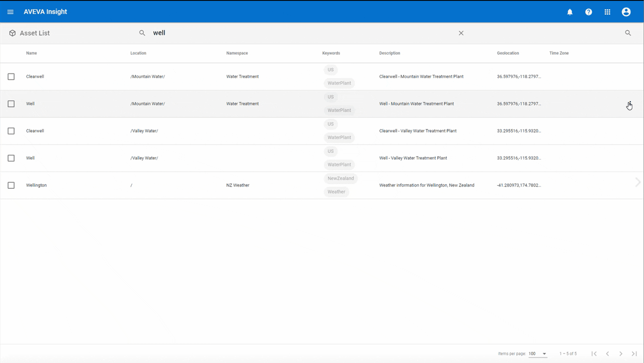
Task: Open the help question mark icon
Action: pos(589,12)
